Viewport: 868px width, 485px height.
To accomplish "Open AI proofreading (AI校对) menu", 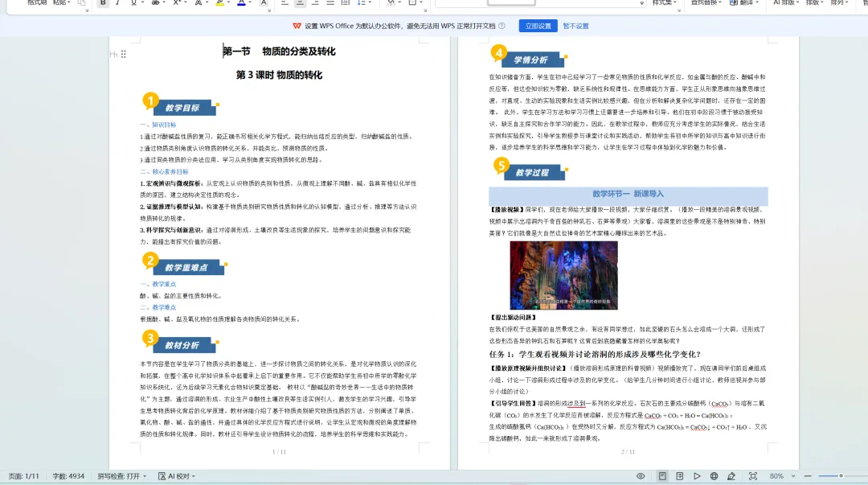I will (x=177, y=476).
